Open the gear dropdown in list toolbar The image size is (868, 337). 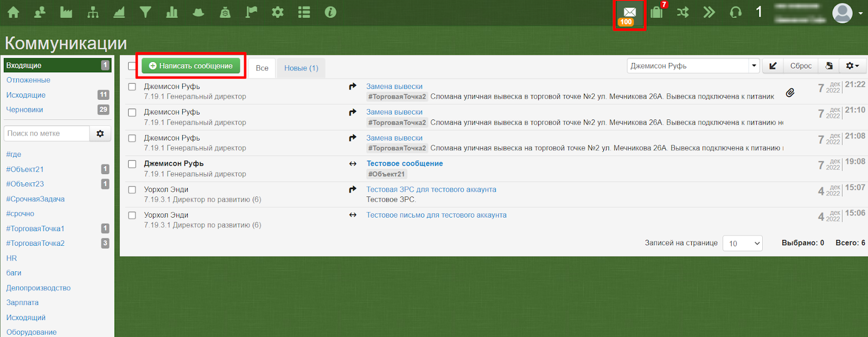pos(852,66)
